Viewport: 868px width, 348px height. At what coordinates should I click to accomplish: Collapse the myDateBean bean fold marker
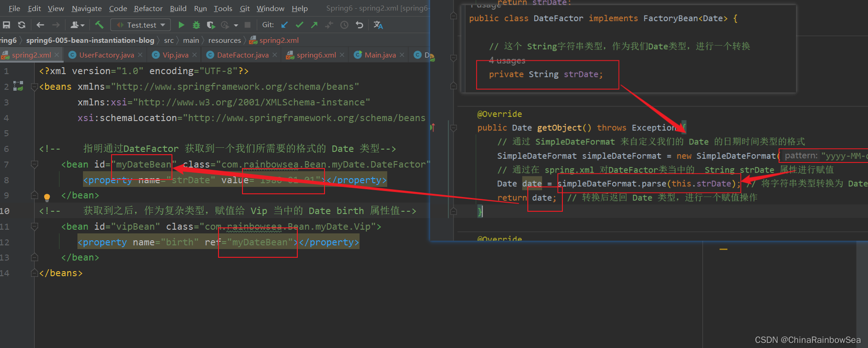(x=34, y=164)
